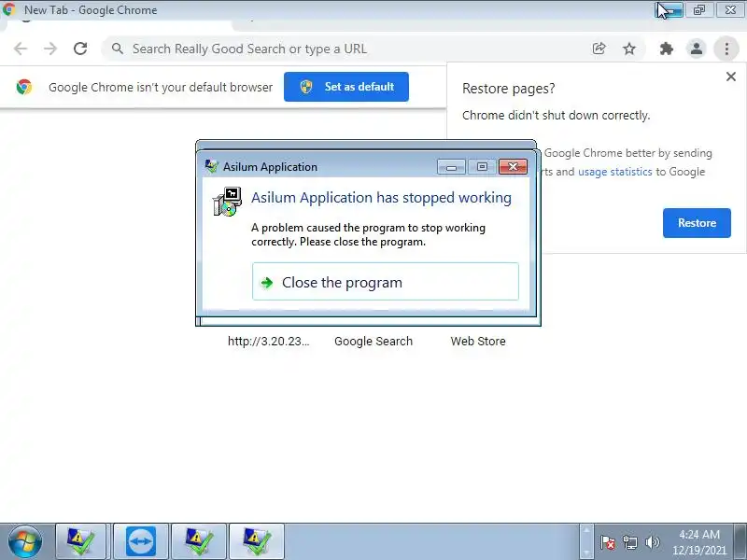Reload the page in Chrome
Screen dimensions: 747x560
(80, 49)
